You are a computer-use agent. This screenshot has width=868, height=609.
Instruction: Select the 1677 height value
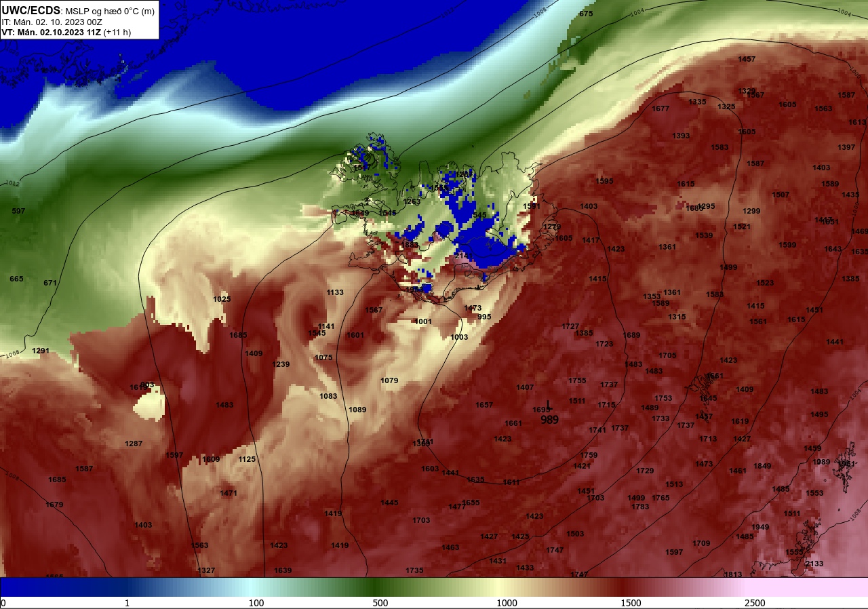pos(660,109)
